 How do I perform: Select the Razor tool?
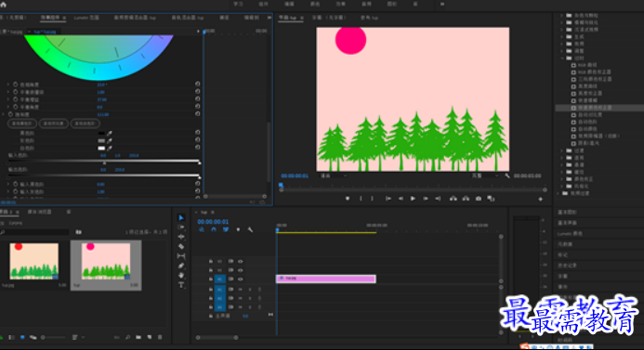181,246
